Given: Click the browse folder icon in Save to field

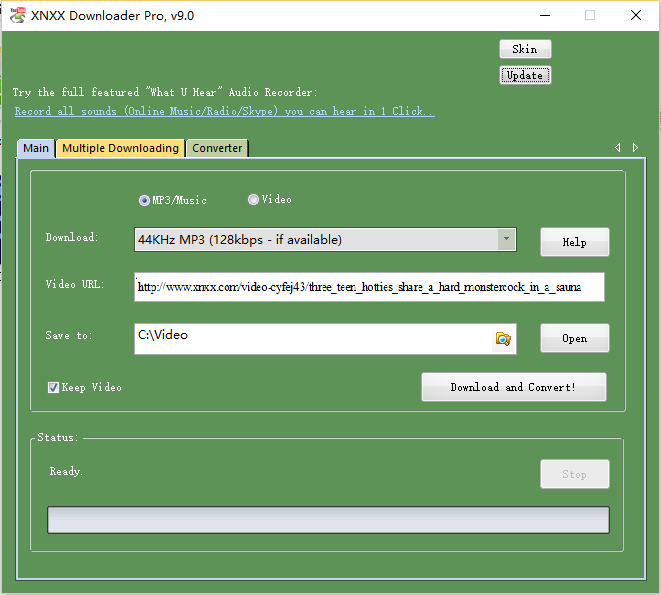Looking at the screenshot, I should coord(503,339).
